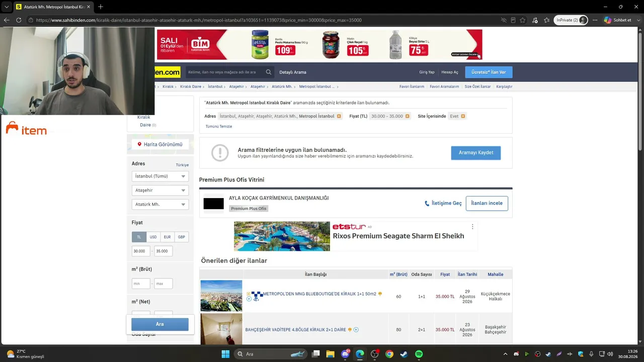Click the minimum price field showing 30.000
The height and width of the screenshot is (362, 644).
pyautogui.click(x=141, y=251)
